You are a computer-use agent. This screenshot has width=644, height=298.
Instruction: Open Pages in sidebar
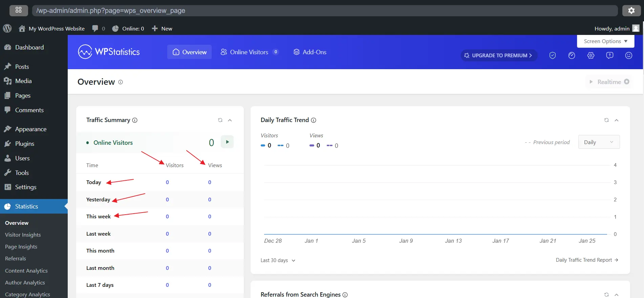click(34, 96)
